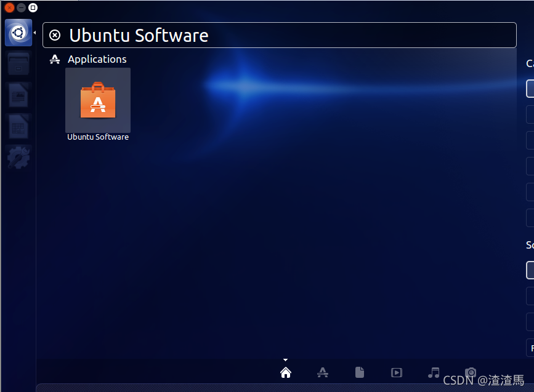This screenshot has height=392, width=534.
Task: Close the Dash with the red button
Action: [x=9, y=7]
